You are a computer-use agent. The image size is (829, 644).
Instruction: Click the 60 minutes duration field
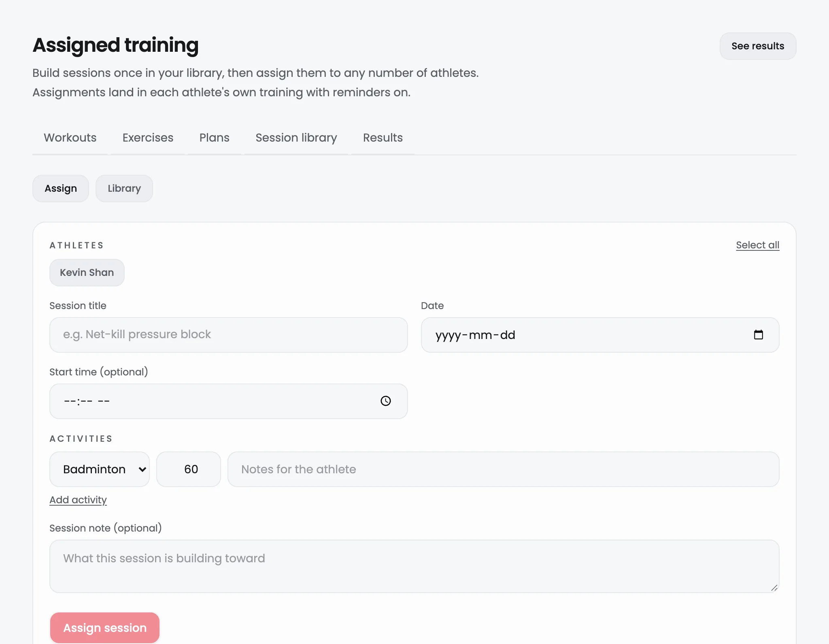(189, 469)
